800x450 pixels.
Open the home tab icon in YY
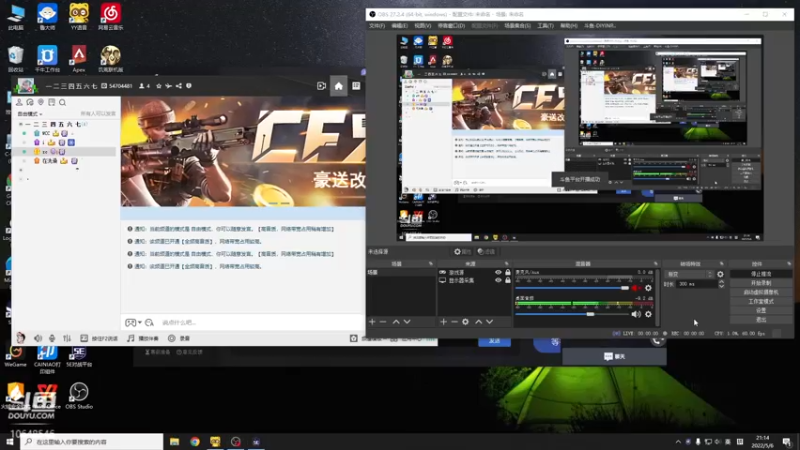tap(339, 86)
